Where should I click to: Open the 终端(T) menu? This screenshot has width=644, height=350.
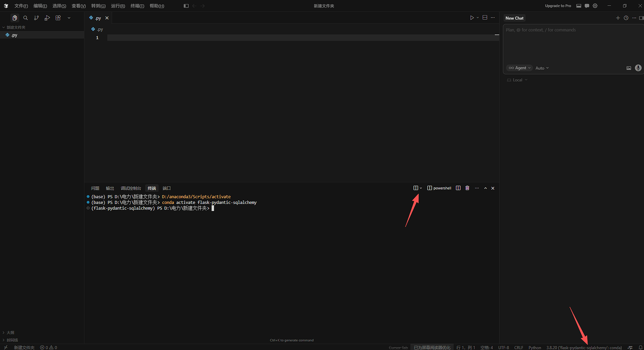(138, 6)
